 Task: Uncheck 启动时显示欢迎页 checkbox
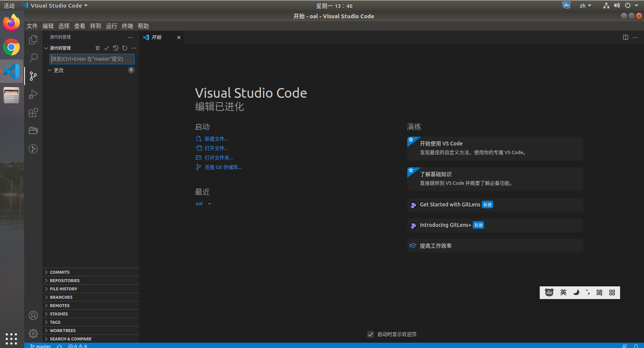370,334
